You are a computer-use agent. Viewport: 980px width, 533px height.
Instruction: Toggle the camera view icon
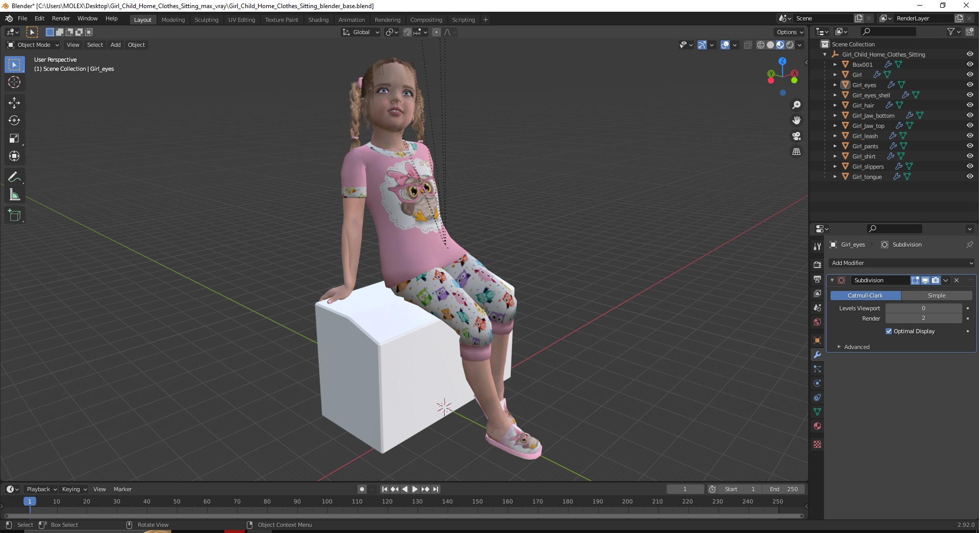(x=796, y=137)
